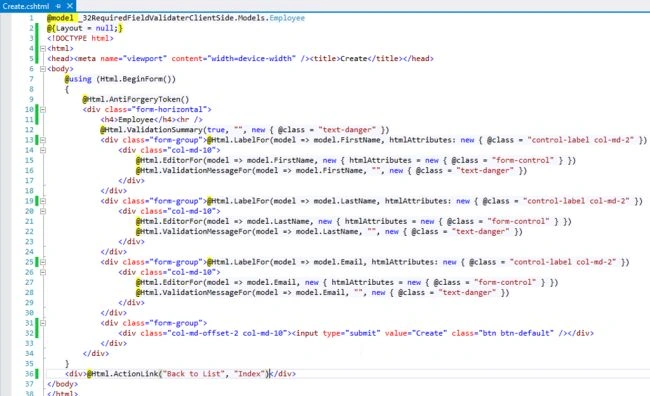Collapse the Email form-group on line 25
Image resolution: width=650 pixels, height=396 pixels.
point(43,262)
